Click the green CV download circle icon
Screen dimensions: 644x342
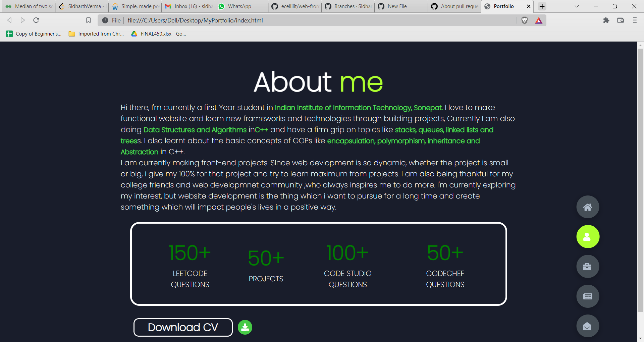(245, 327)
